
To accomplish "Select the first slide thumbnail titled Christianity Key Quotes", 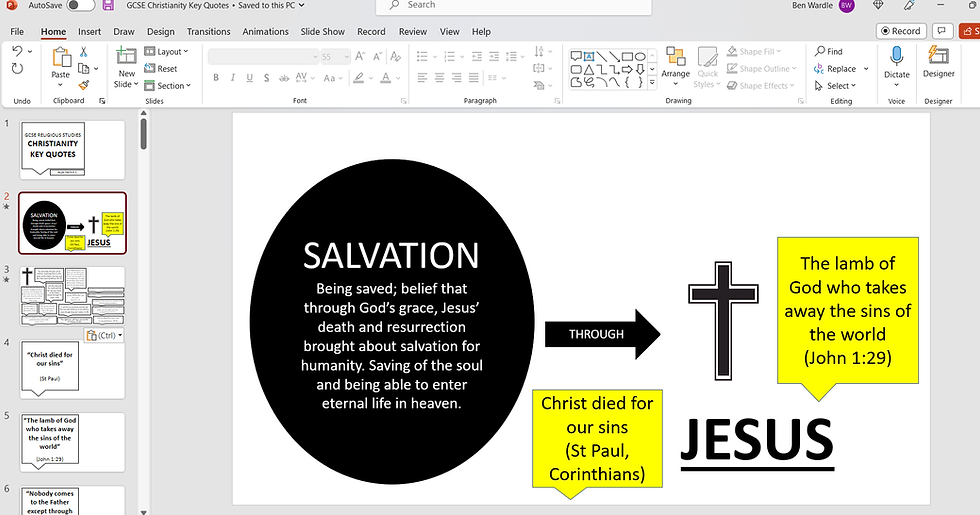I will [x=73, y=150].
